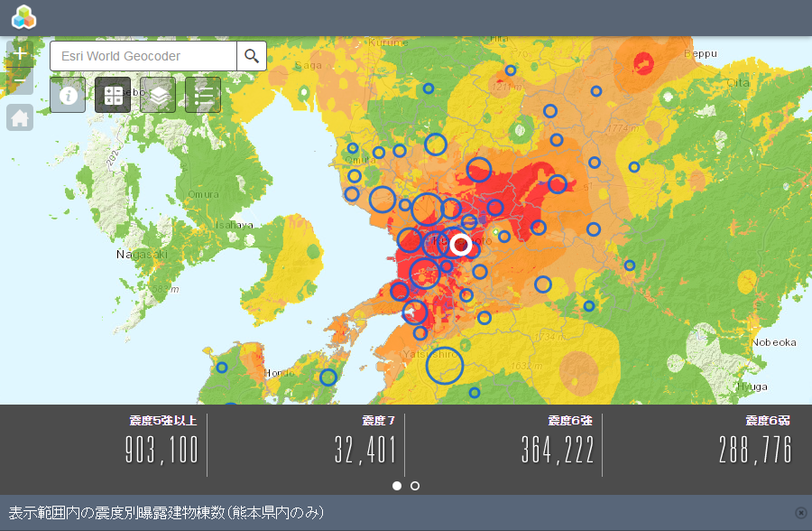The image size is (812, 531).
Task: Select the 震度5強以上 count 903,100
Action: point(162,450)
